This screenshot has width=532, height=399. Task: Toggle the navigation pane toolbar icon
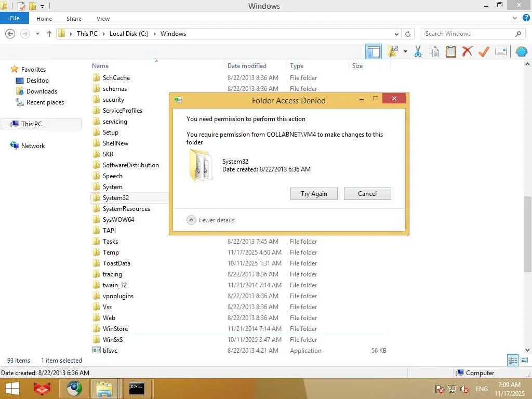(x=373, y=51)
